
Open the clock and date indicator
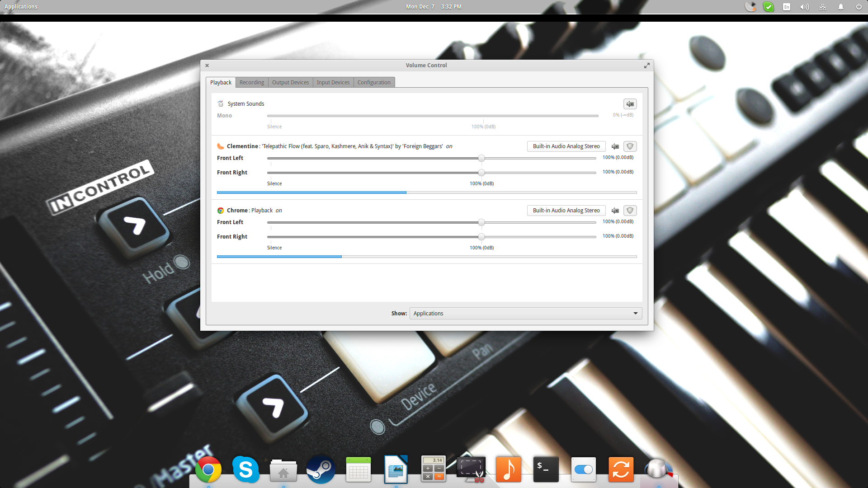[x=434, y=7]
